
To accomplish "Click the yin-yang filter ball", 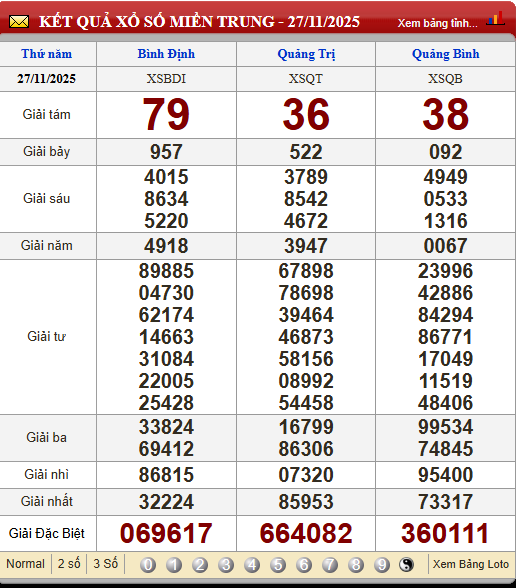I will pyautogui.click(x=407, y=565).
